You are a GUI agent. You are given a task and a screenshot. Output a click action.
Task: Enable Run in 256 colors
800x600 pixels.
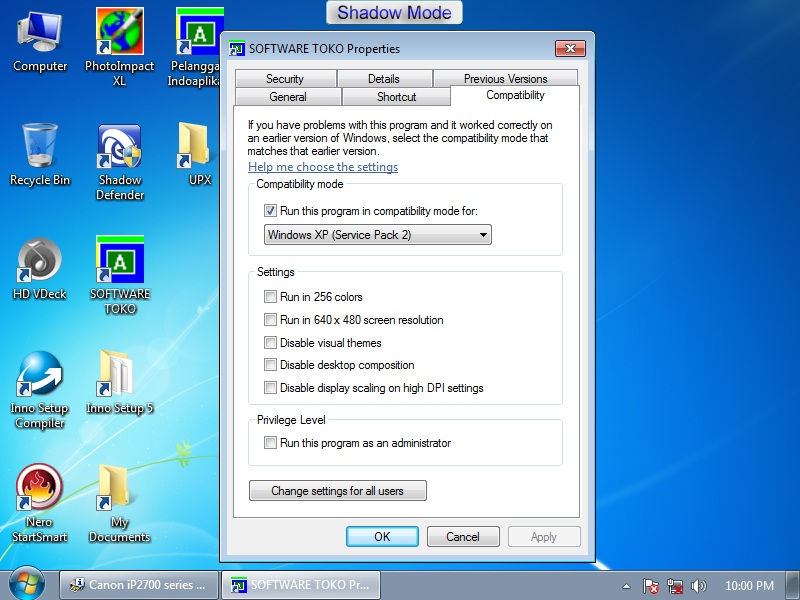[x=270, y=296]
